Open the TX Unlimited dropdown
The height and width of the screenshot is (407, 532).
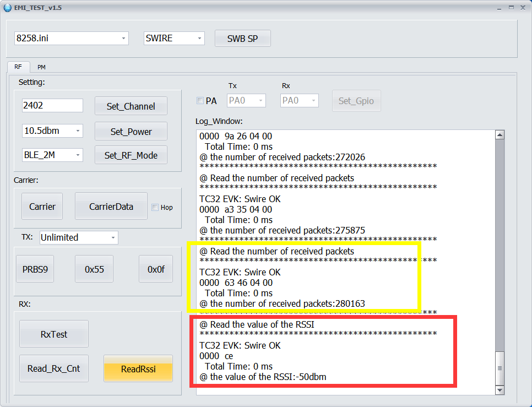pos(79,237)
